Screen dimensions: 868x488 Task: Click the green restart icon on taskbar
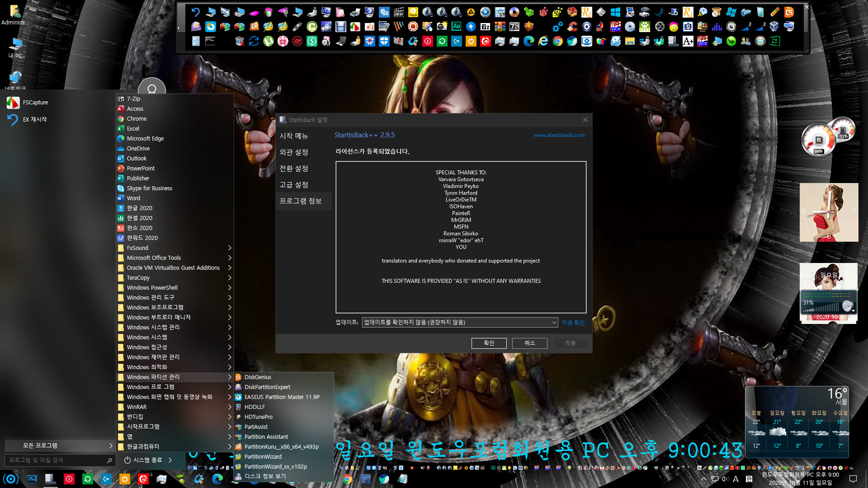pyautogui.click(x=87, y=479)
